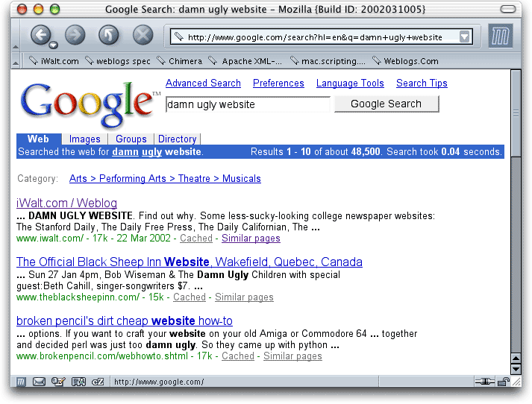
Task: Click the Back navigation button
Action: (x=40, y=34)
